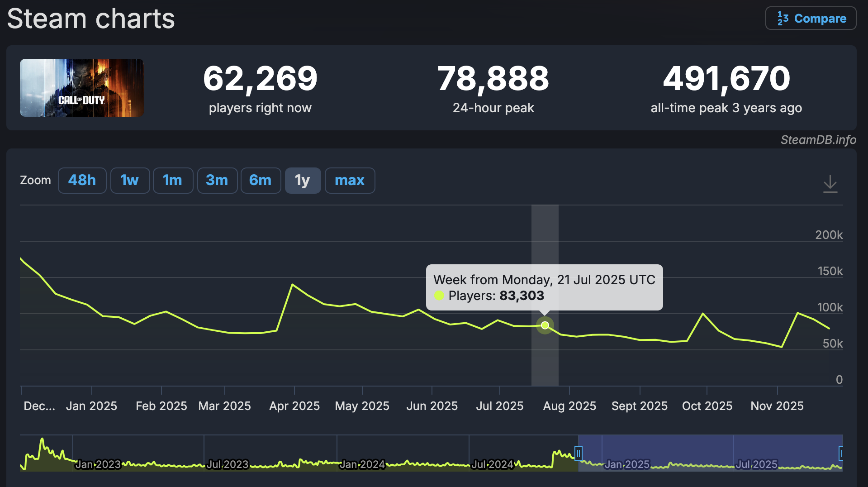
Task: Click the Nov 2025 axis label
Action: click(777, 406)
